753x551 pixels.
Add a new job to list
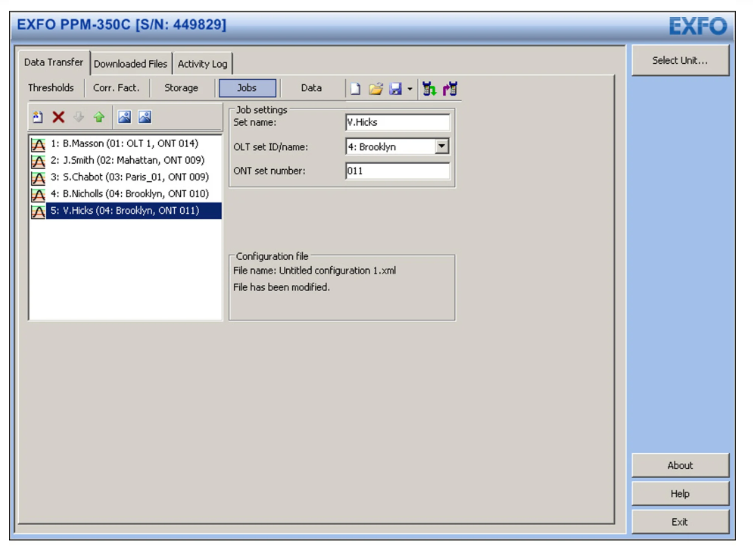tap(38, 117)
